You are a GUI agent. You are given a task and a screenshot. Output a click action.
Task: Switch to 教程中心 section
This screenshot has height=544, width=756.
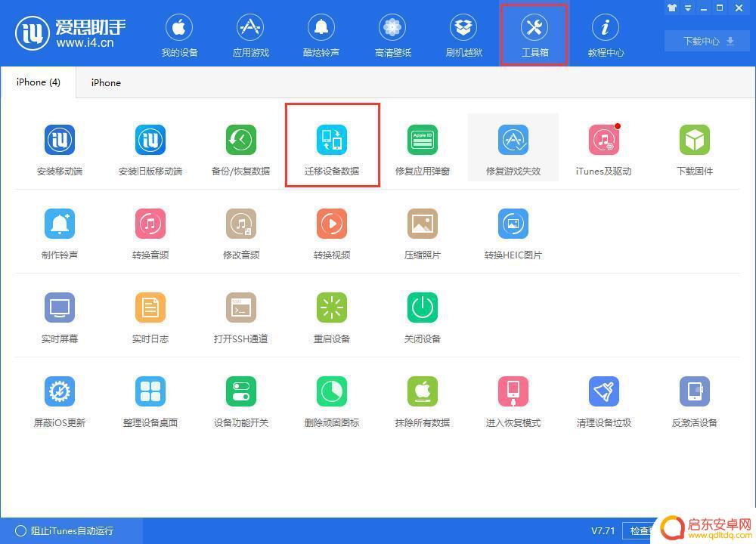pyautogui.click(x=606, y=36)
